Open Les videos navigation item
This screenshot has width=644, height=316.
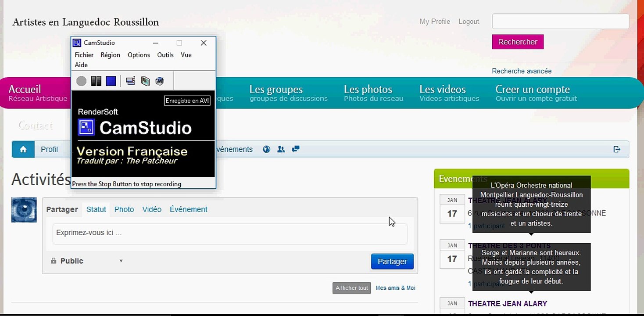(449, 93)
